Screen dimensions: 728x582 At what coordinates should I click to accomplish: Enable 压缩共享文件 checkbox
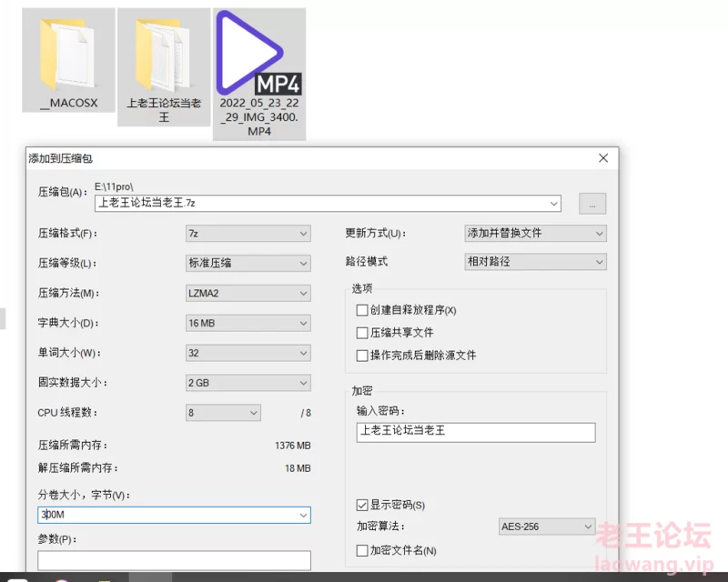click(x=361, y=333)
